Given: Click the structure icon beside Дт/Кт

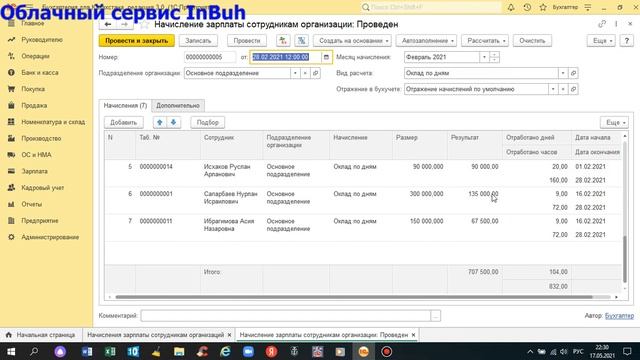Looking at the screenshot, I should (301, 40).
